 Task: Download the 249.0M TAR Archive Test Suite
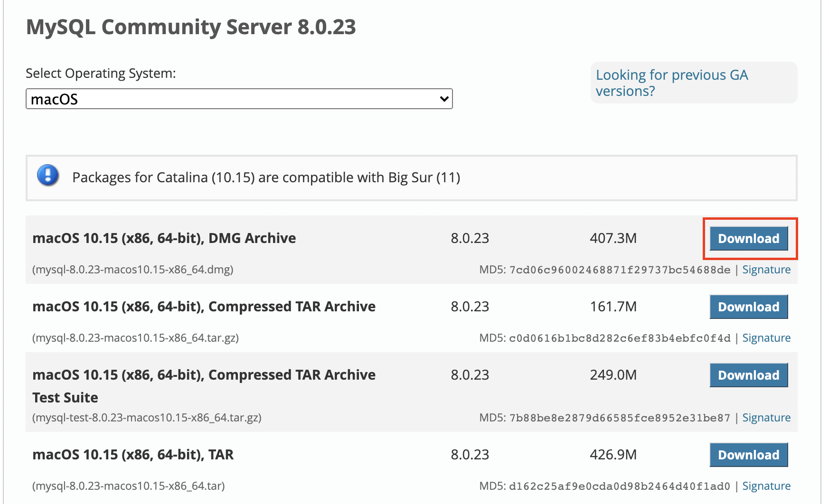tap(748, 375)
